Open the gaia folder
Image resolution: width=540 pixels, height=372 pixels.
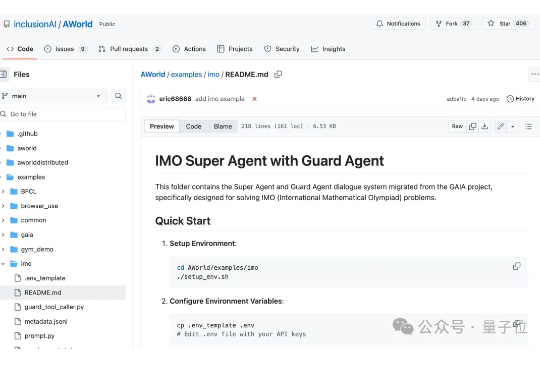(27, 235)
